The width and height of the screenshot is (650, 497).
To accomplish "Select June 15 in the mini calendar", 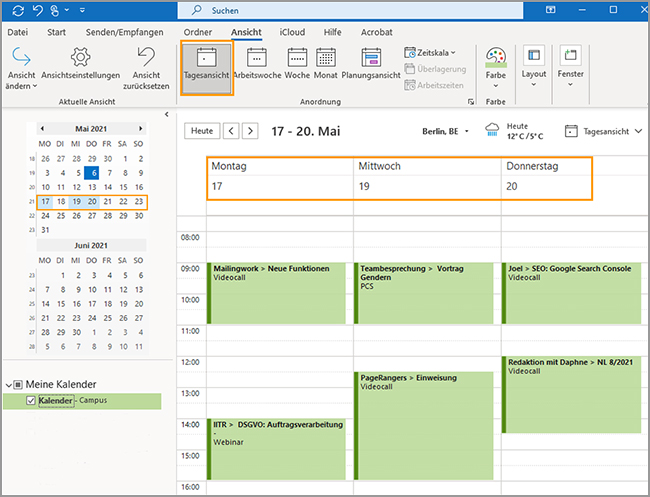I will pyautogui.click(x=61, y=304).
